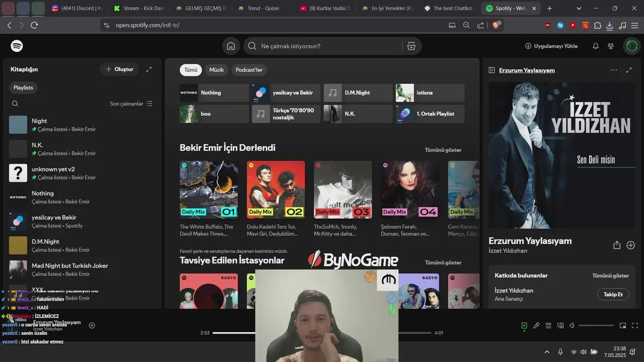Open Friend Activity icon
Viewport: 644px width, 362px height.
pos(611,46)
